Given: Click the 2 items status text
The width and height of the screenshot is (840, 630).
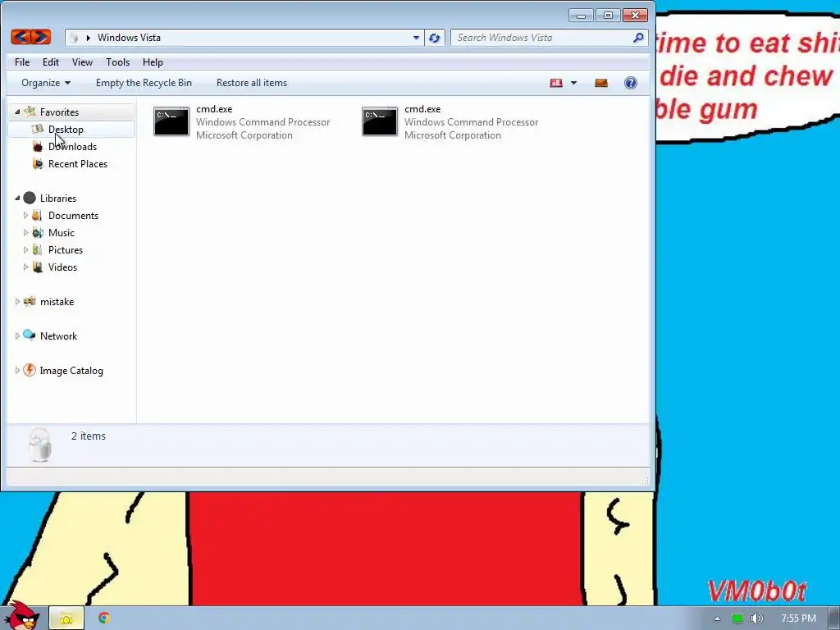Looking at the screenshot, I should tap(89, 436).
